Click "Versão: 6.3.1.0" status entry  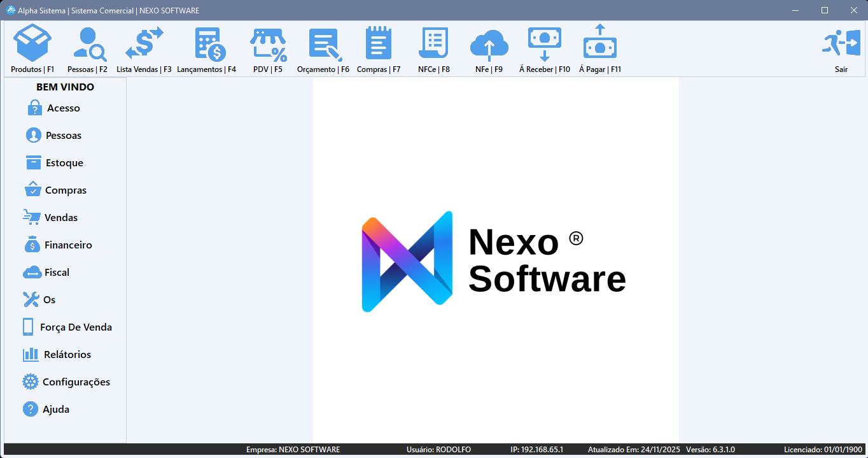710,450
